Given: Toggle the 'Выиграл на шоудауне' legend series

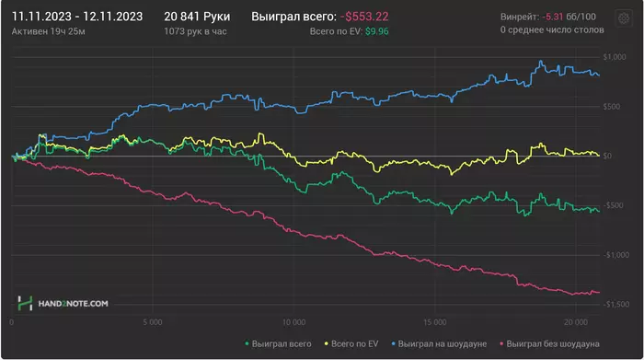Looking at the screenshot, I should click(x=439, y=344).
